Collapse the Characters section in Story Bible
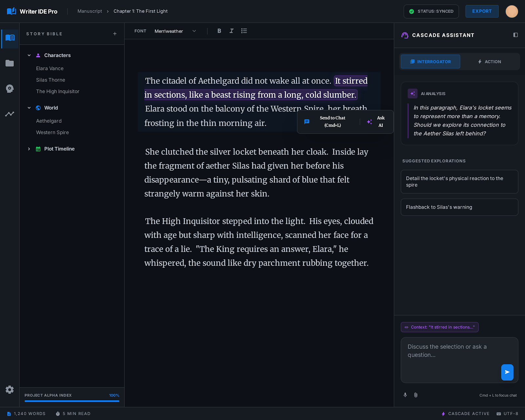The image size is (525, 420). click(x=29, y=55)
